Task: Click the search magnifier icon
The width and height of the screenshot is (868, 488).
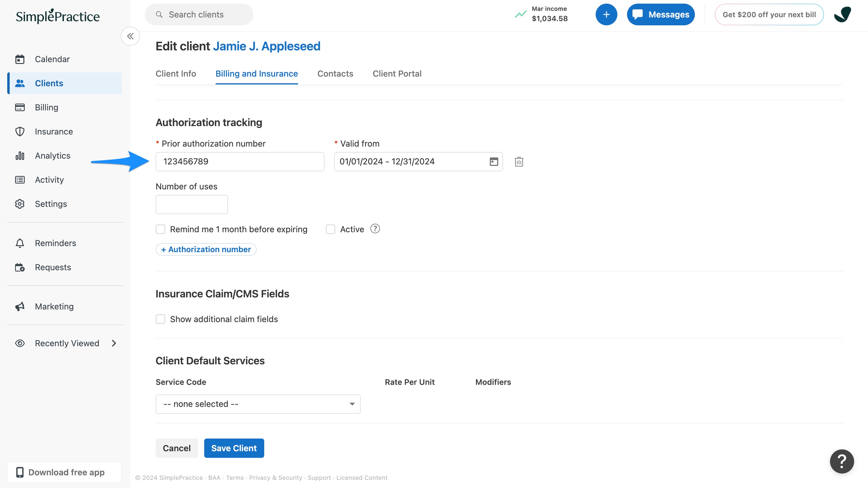Action: tap(159, 14)
